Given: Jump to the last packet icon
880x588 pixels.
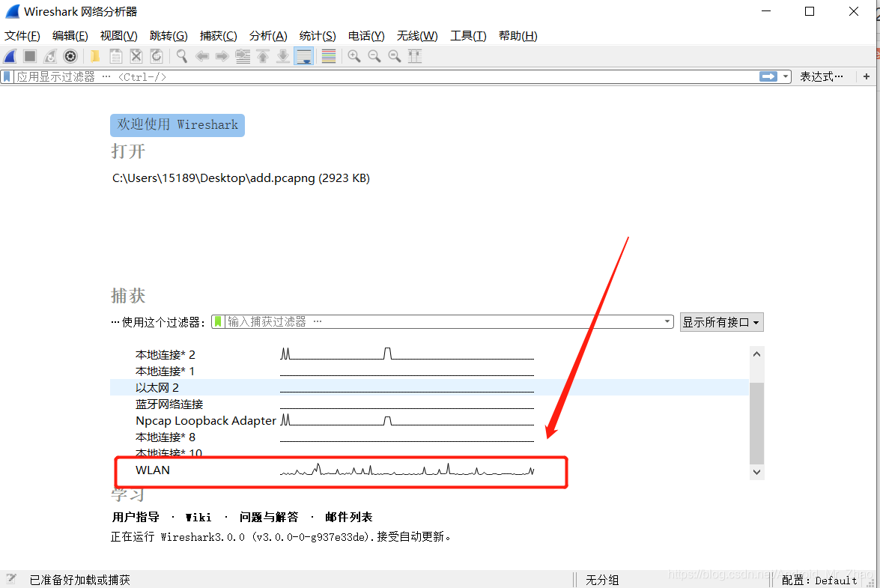Looking at the screenshot, I should coord(283,56).
